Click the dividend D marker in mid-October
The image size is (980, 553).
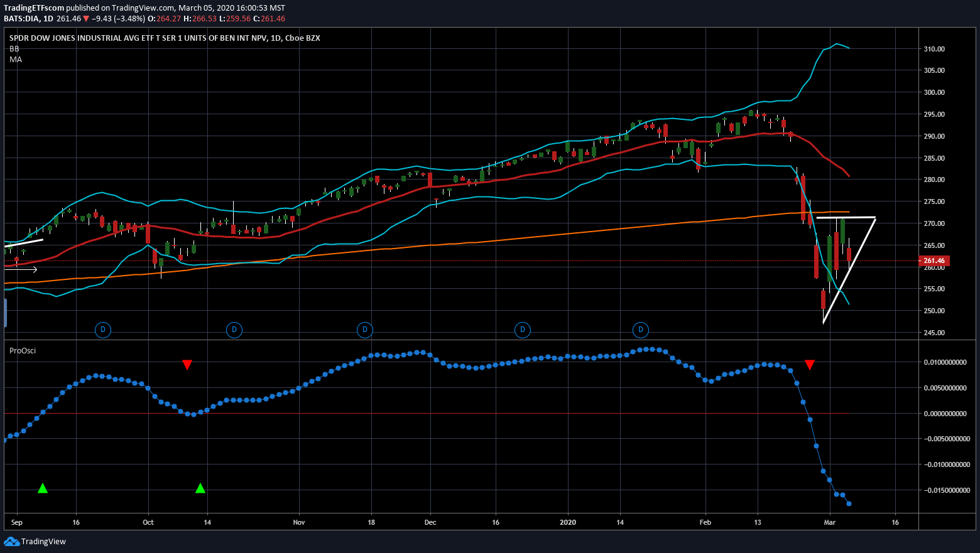click(x=234, y=330)
